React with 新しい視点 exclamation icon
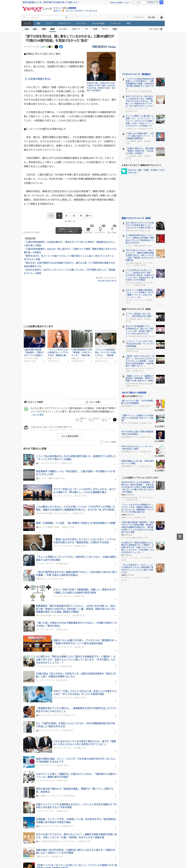186x868 pixels. (112, 229)
